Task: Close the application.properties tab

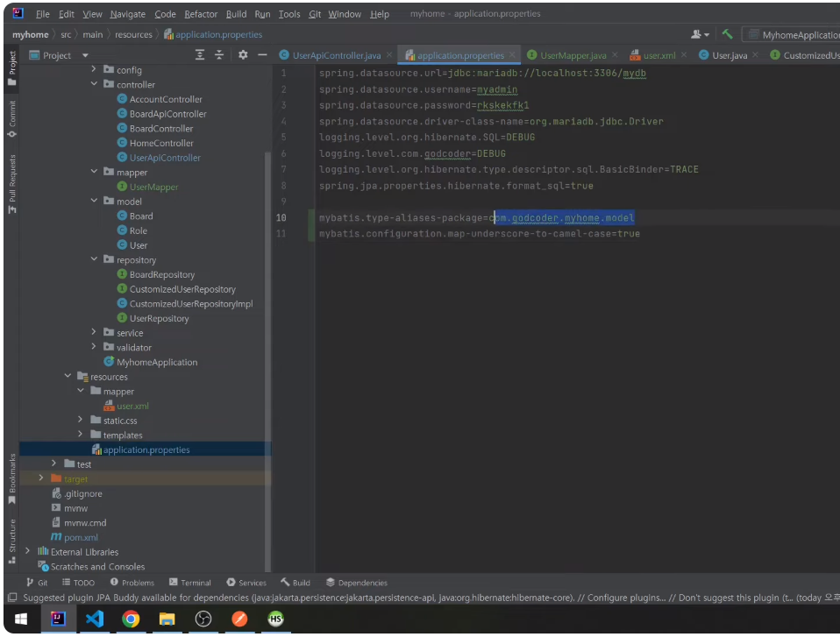Action: coord(513,54)
